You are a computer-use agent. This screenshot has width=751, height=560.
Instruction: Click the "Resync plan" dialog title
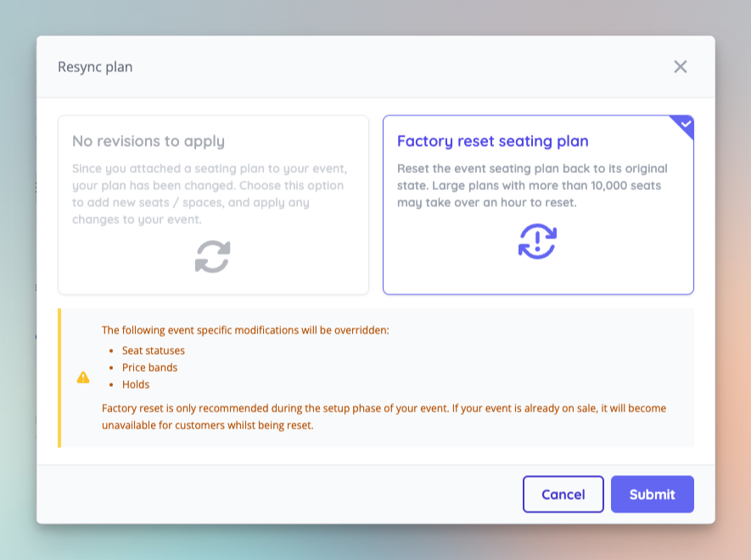point(95,66)
